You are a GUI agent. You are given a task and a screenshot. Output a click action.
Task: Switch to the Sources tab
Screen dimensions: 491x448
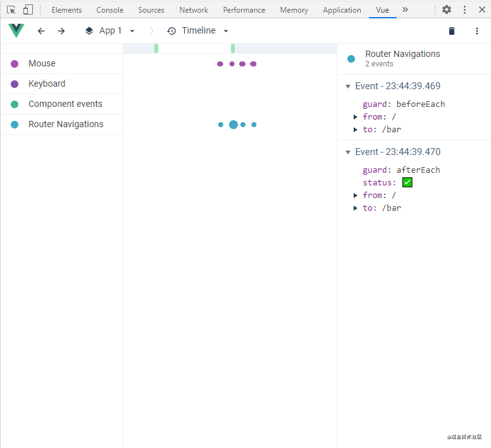click(151, 10)
